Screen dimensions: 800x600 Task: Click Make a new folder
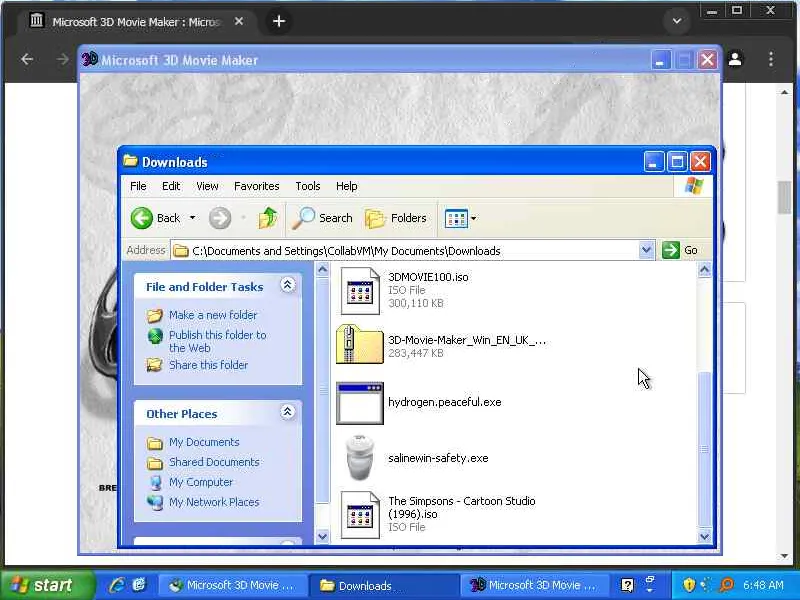213,315
